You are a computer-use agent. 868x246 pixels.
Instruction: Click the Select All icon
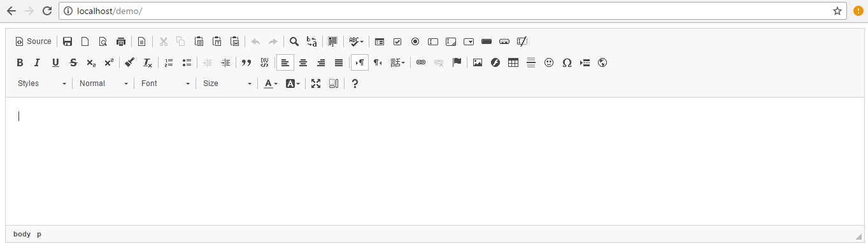(x=332, y=41)
